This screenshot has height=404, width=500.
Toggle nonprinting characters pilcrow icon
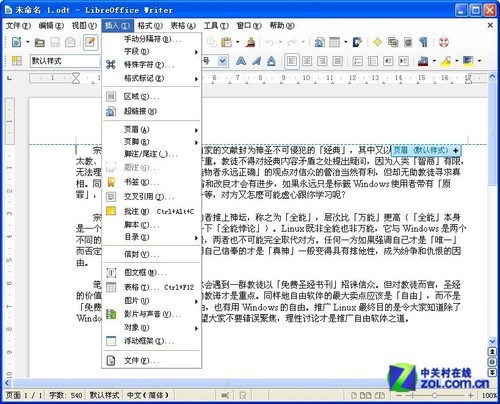point(423,42)
